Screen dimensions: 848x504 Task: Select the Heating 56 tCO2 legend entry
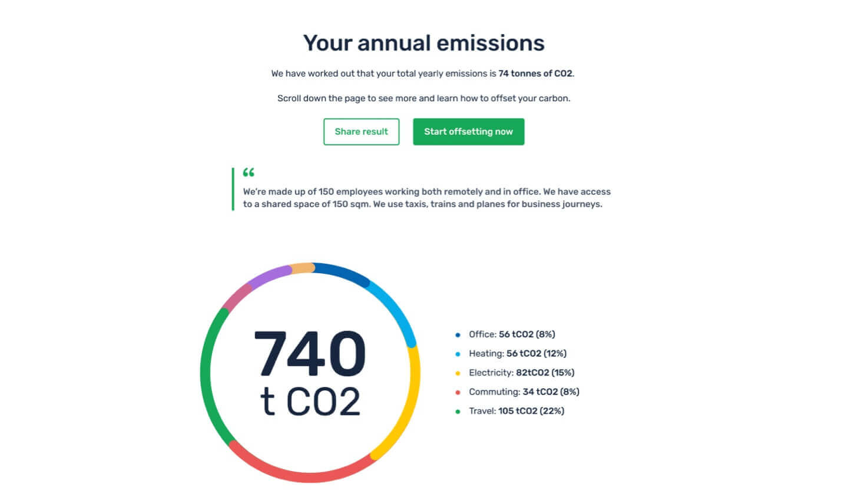[517, 354]
